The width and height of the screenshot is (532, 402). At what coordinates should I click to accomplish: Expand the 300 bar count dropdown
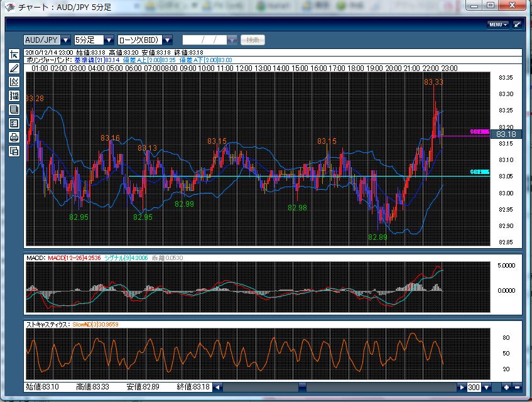487,387
